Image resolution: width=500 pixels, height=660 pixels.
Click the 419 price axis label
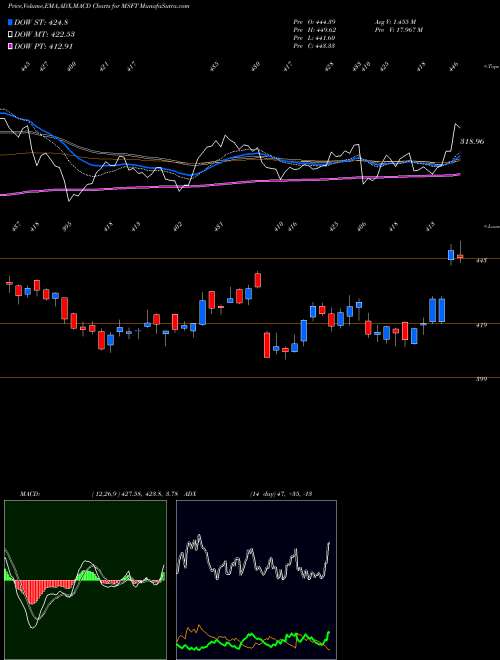[482, 325]
